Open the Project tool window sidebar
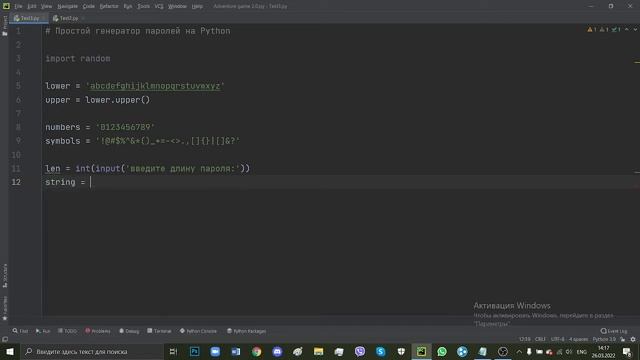This screenshot has height=360, width=640. pos(5,25)
